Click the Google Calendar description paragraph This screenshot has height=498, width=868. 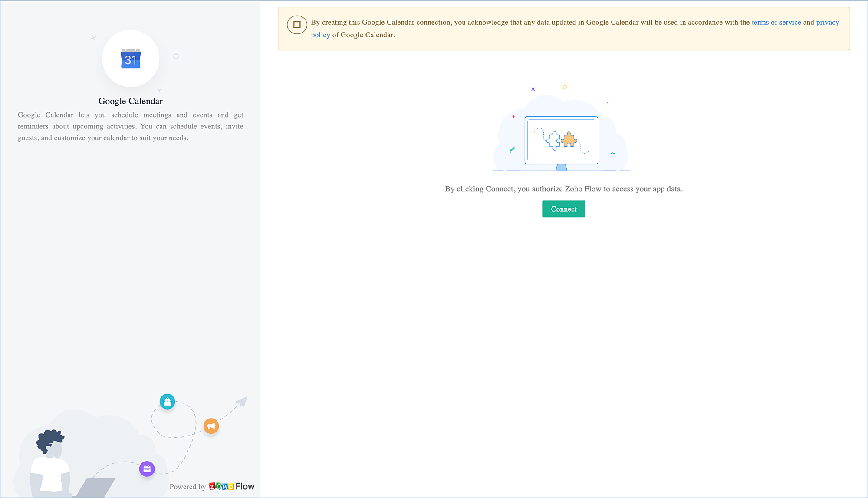click(130, 126)
